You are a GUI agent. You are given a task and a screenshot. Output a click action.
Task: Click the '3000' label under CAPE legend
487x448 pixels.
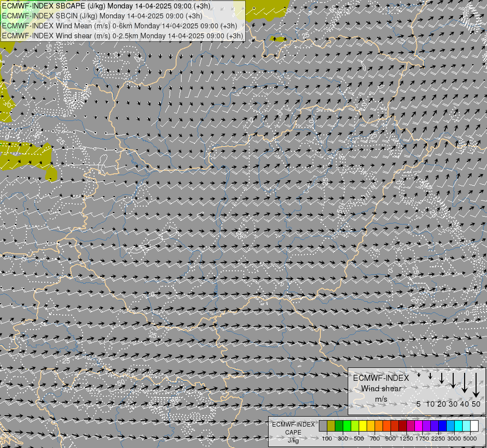point(454,439)
